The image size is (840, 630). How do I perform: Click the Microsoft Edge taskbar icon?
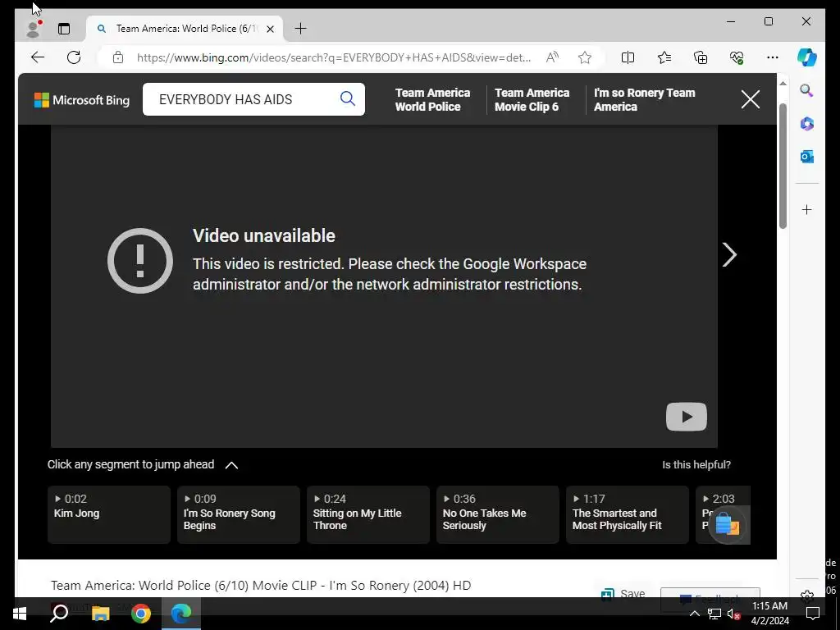(181, 614)
